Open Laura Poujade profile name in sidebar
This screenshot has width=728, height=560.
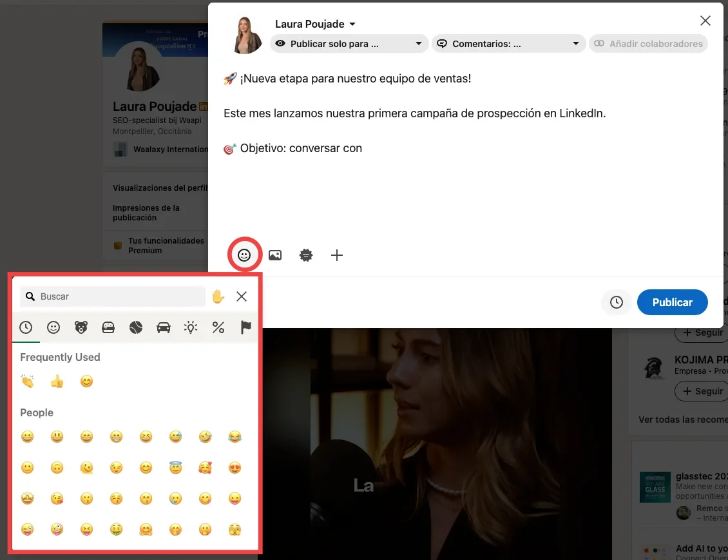(x=155, y=106)
